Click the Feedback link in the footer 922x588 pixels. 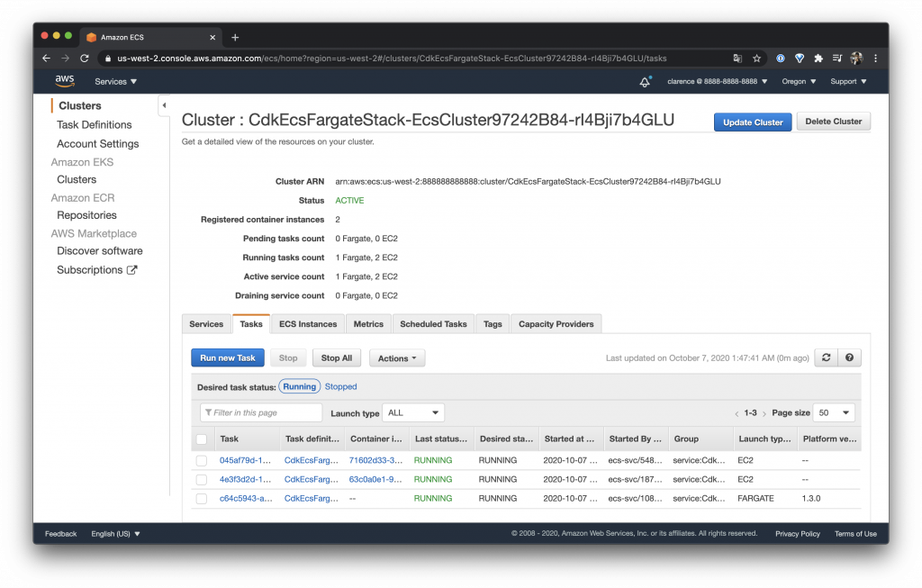point(60,534)
